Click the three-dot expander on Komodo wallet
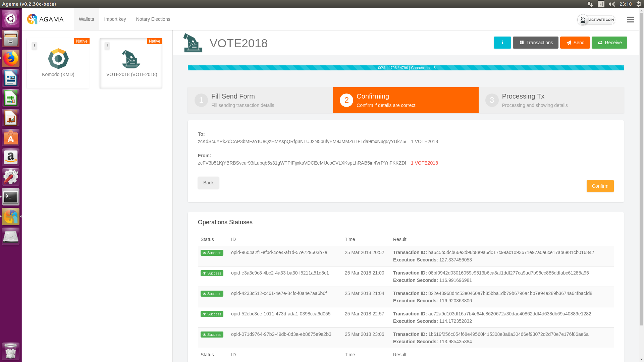 click(34, 46)
